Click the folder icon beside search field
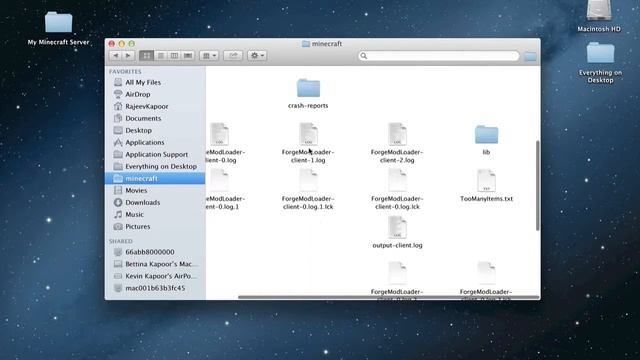Screen dimensions: 640x360 (530, 57)
